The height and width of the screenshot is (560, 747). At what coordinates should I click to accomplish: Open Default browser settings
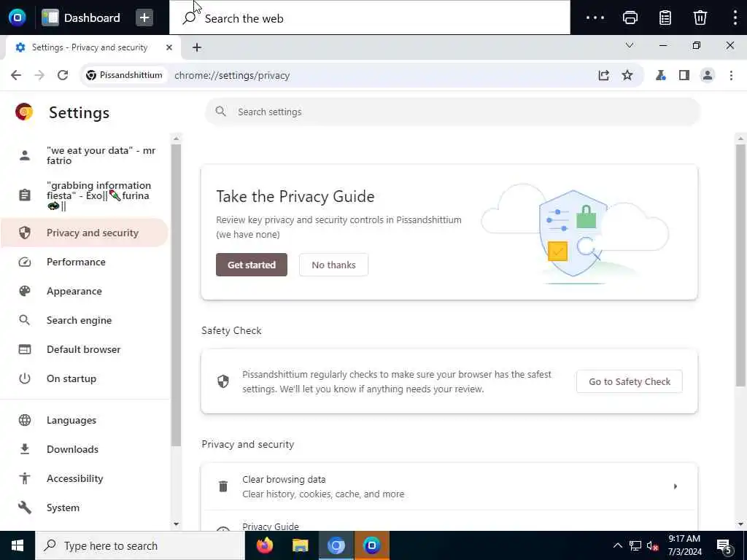[85, 349]
